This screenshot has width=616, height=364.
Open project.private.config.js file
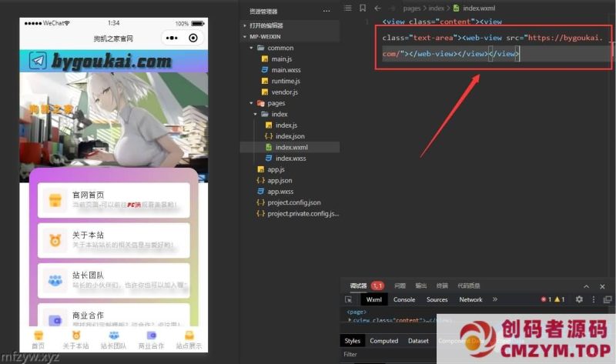coord(303,214)
